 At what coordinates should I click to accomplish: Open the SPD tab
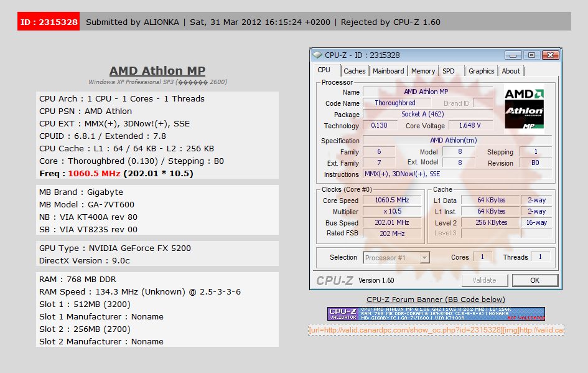[449, 71]
